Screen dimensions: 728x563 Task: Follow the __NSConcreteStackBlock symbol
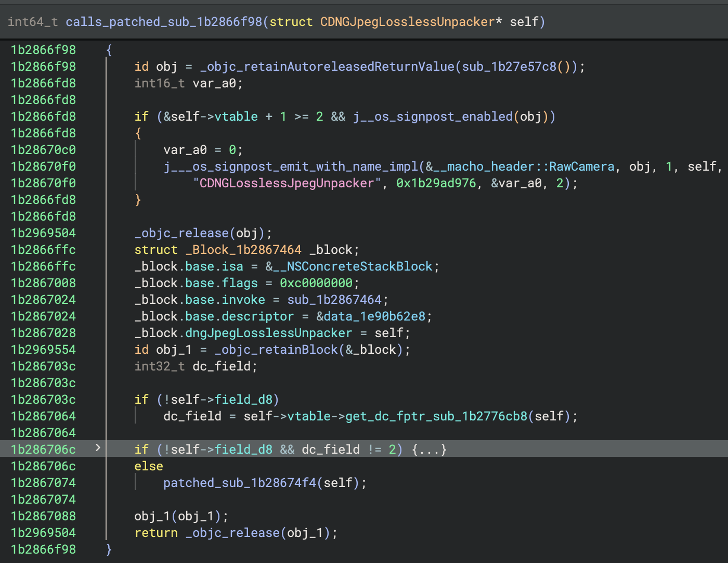click(353, 266)
